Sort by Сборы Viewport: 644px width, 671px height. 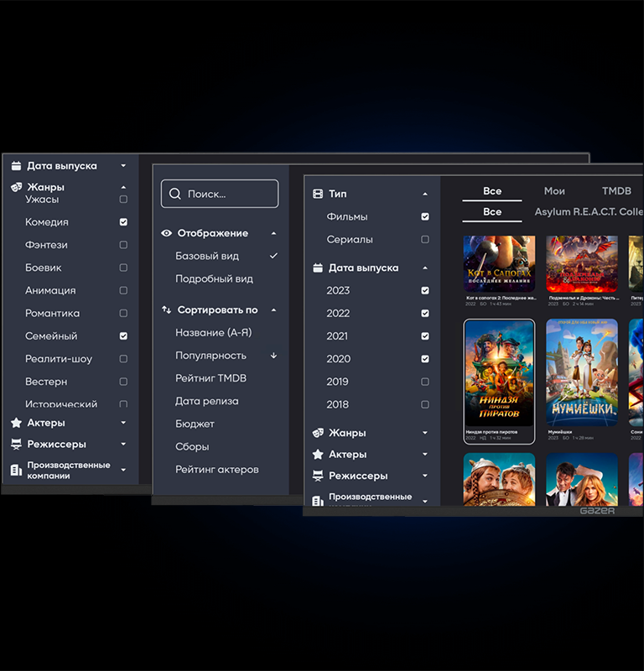[192, 447]
